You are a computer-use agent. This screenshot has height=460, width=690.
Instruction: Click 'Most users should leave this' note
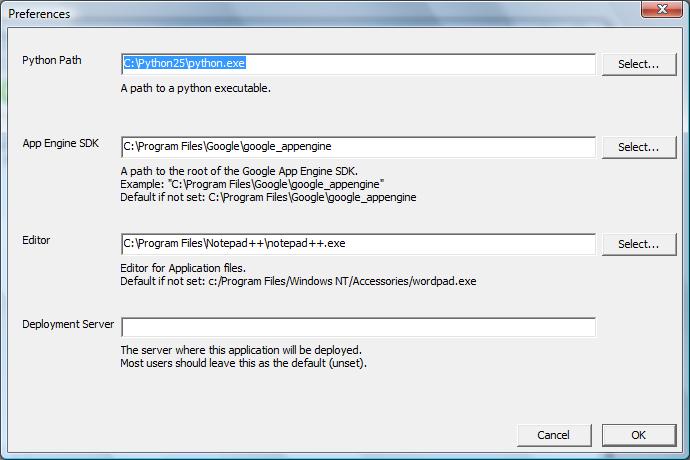click(243, 363)
